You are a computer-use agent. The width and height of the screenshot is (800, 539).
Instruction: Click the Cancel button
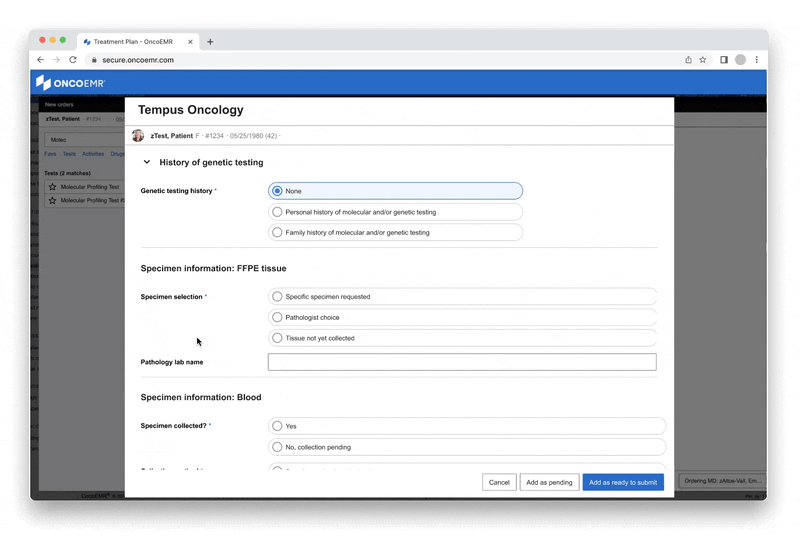click(x=499, y=482)
